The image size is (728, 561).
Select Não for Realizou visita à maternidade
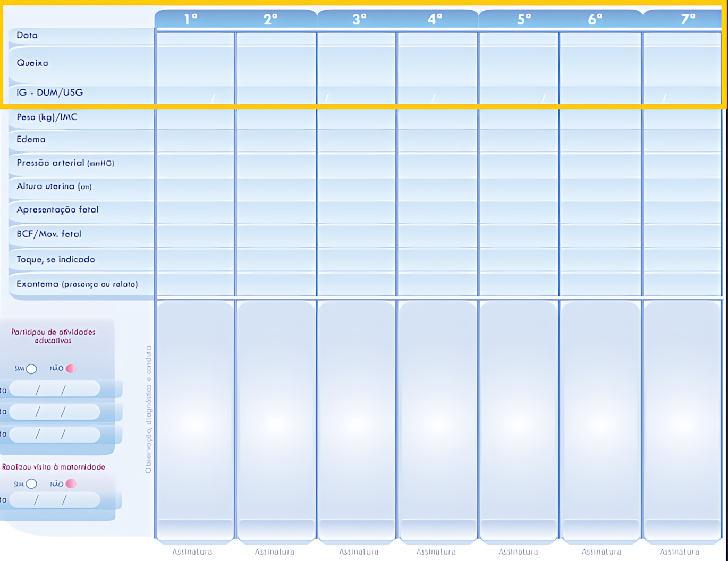tap(71, 484)
